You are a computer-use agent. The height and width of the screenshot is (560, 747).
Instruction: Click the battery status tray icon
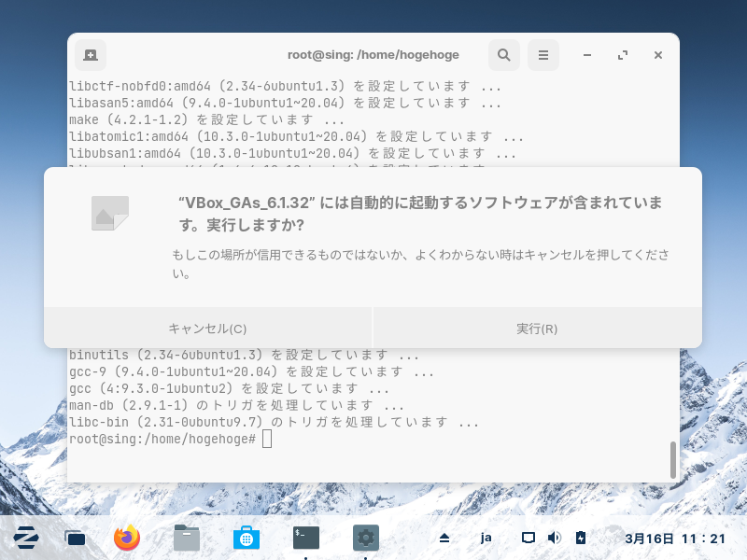pyautogui.click(x=580, y=539)
